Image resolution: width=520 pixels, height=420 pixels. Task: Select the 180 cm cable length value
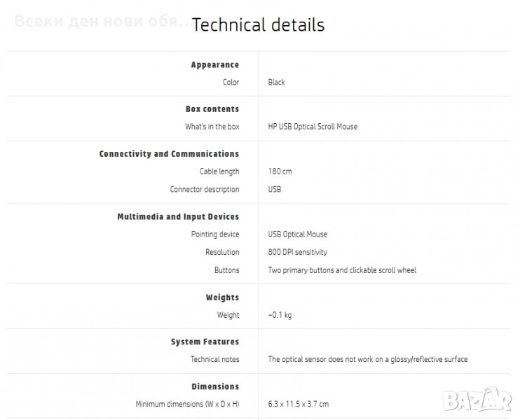coord(280,171)
